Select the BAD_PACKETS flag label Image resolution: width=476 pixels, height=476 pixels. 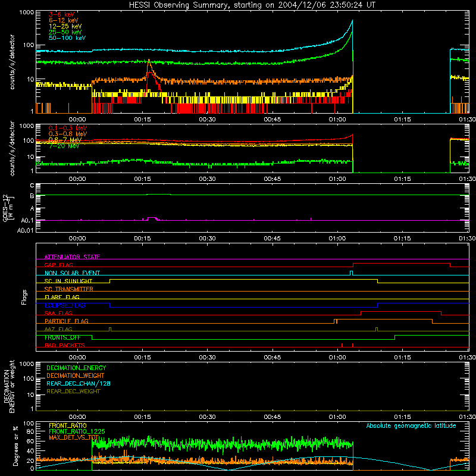65,345
